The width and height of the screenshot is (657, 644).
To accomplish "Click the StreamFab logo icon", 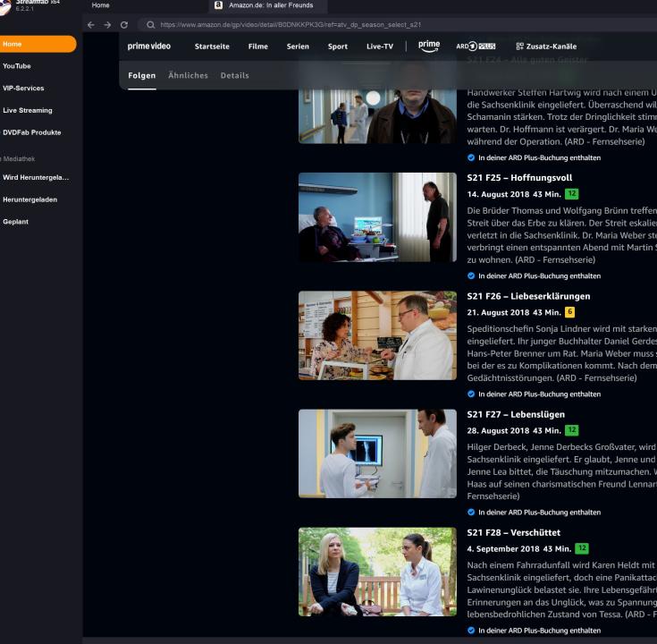I will 5,7.
